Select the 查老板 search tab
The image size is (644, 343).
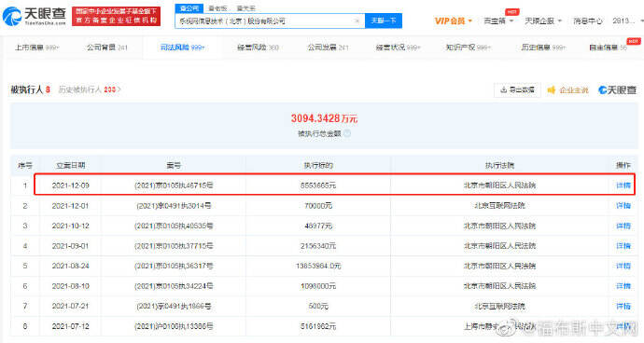click(x=217, y=8)
